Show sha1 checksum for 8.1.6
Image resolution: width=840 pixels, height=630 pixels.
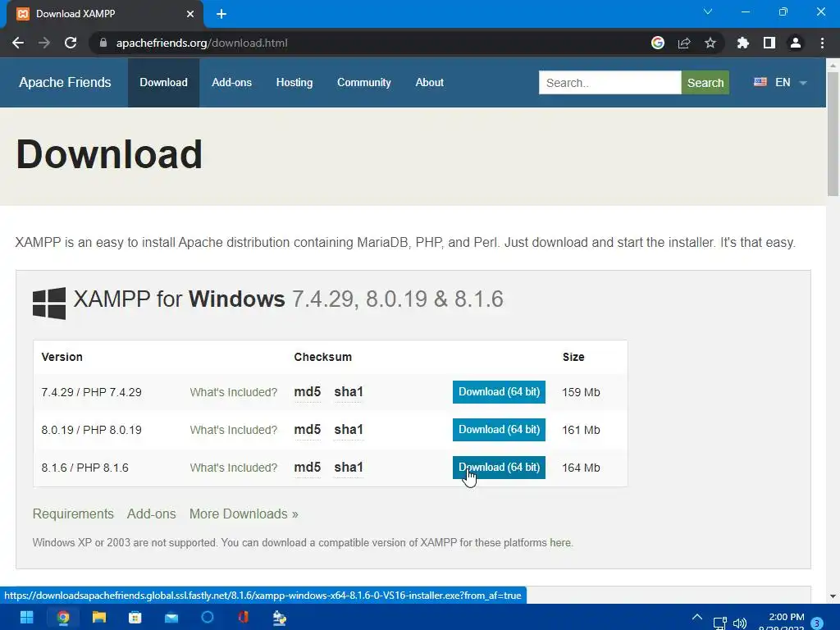[x=349, y=468]
